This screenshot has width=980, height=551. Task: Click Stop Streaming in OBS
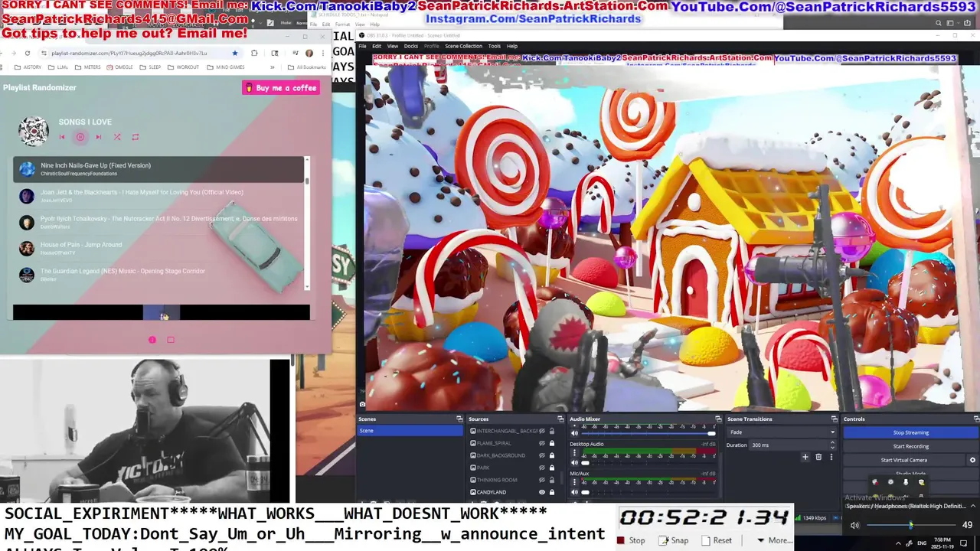pyautogui.click(x=910, y=432)
